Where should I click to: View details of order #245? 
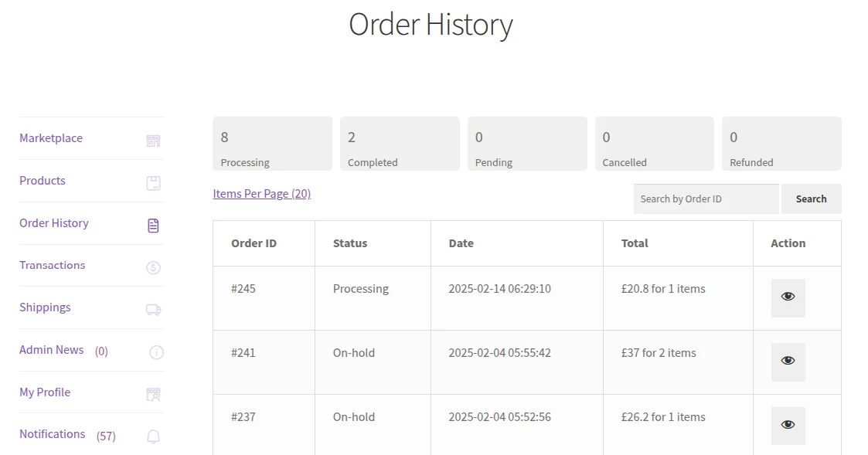pos(787,296)
